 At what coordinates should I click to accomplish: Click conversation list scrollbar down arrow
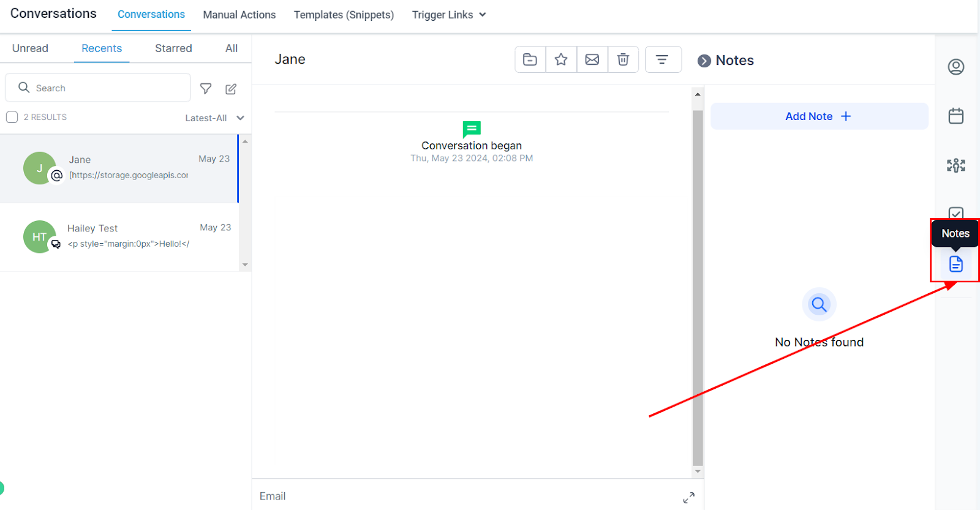pos(245,265)
